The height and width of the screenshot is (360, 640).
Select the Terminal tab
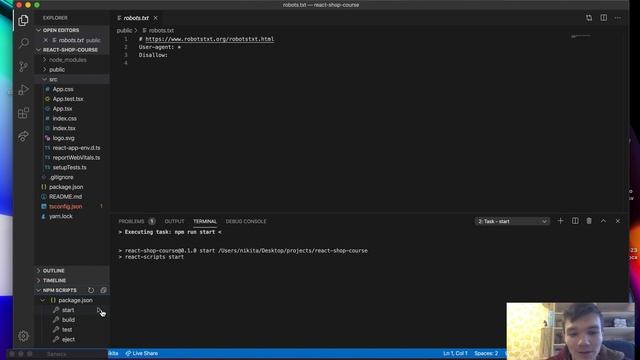[x=205, y=221]
